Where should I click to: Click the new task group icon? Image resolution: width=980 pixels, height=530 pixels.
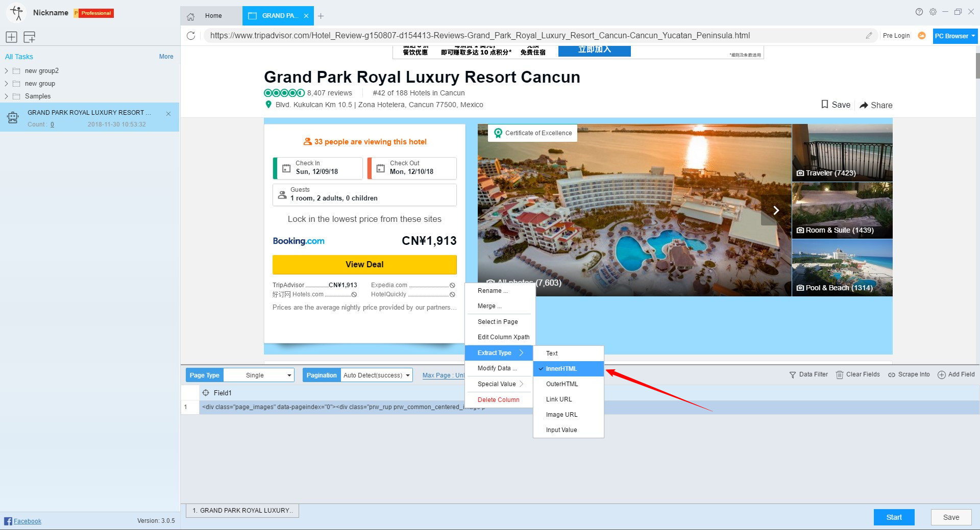30,37
